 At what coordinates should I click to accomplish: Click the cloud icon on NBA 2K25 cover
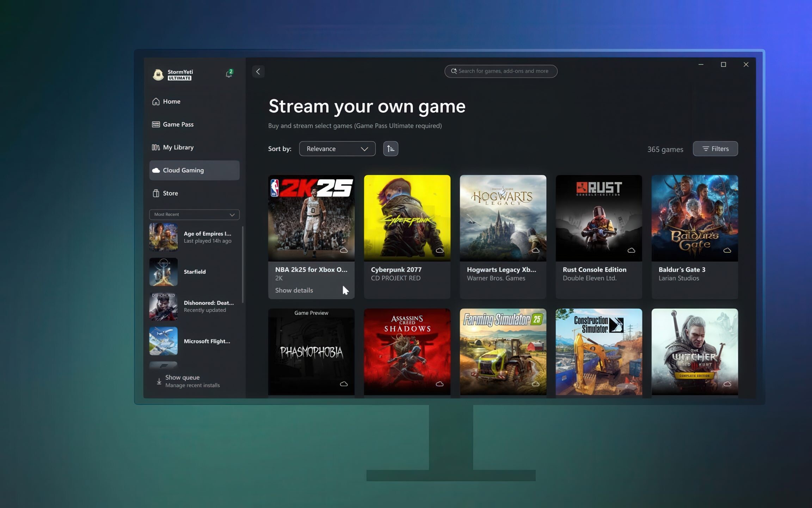[344, 250]
